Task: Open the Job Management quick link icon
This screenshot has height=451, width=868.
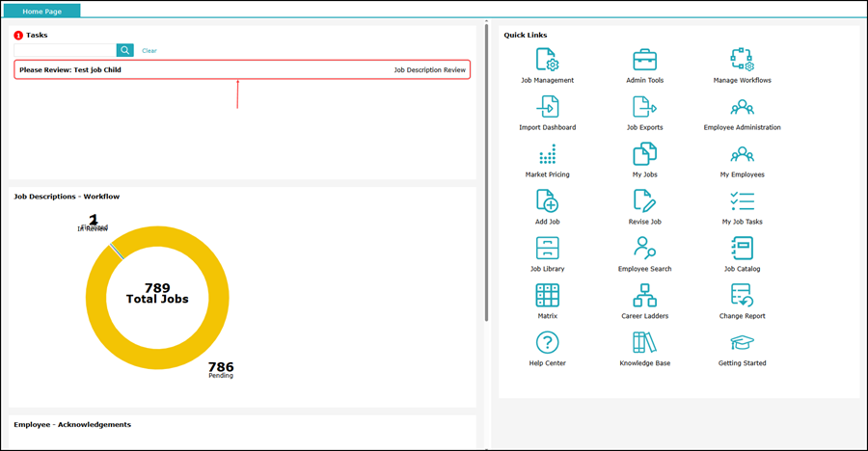Action: (x=547, y=59)
